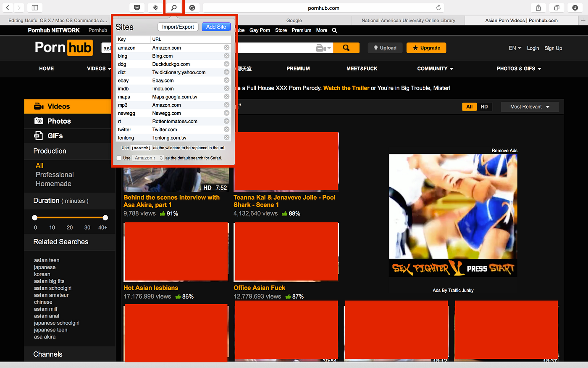Select All under Production
Viewport: 588px width, 368px height.
pyautogui.click(x=39, y=166)
